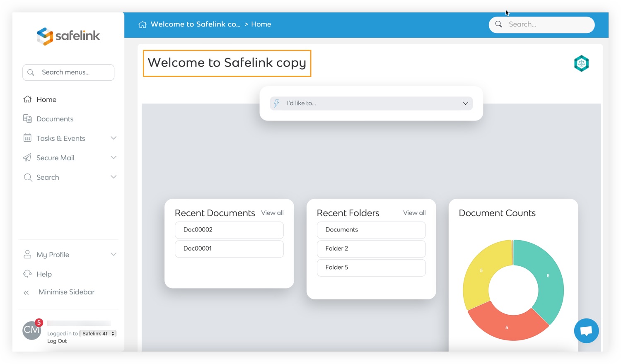Expand the Tasks & Events chevron
The width and height of the screenshot is (621, 364).
click(114, 138)
